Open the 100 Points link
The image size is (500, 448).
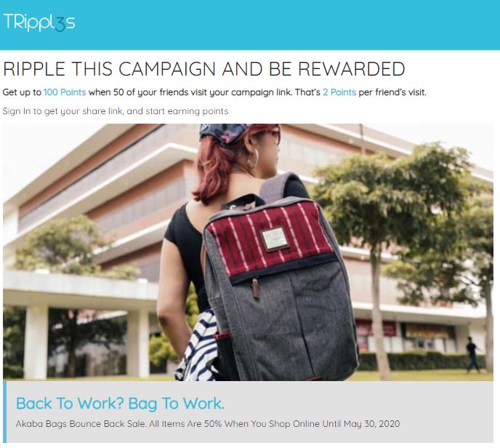(x=65, y=92)
